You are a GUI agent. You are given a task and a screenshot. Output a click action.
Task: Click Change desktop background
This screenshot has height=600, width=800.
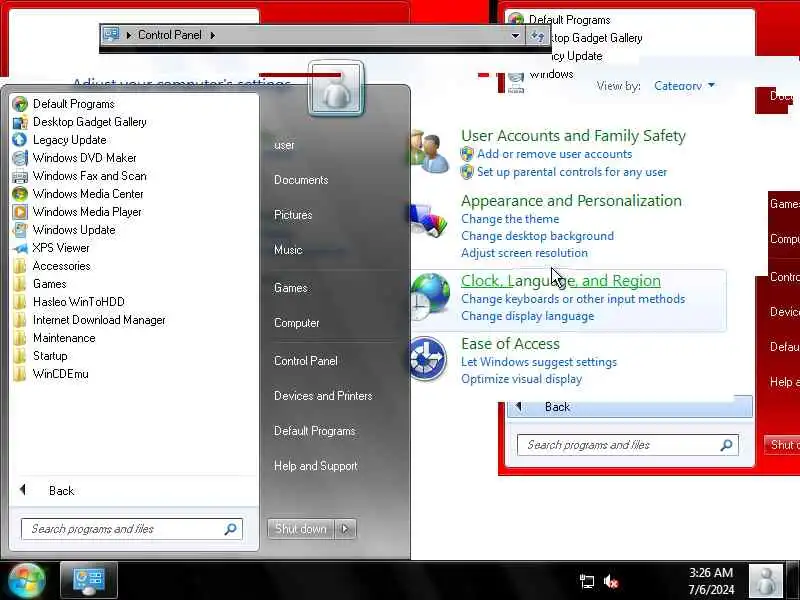[537, 236]
